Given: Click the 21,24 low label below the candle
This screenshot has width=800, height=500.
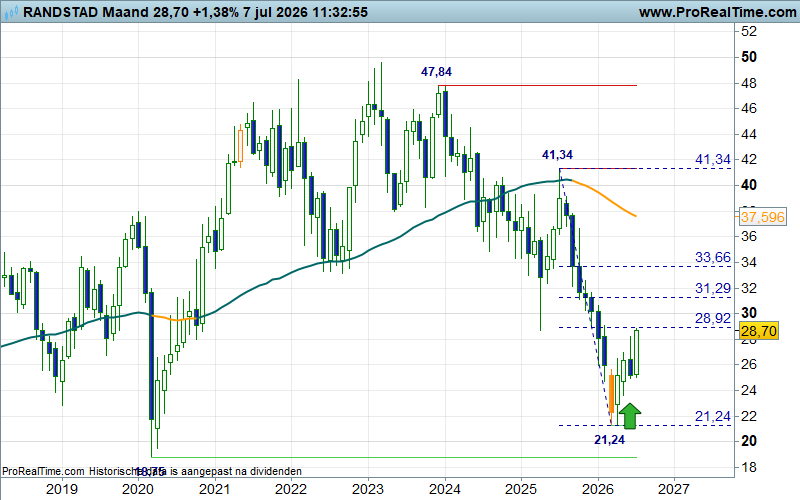Looking at the screenshot, I should pos(609,440).
